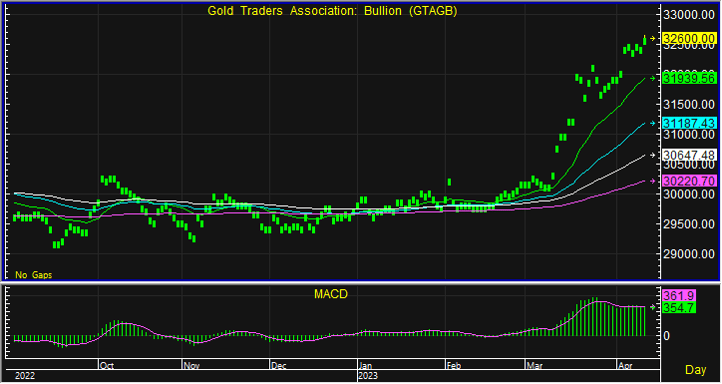Click the Oct marker on the time axis

(107, 366)
